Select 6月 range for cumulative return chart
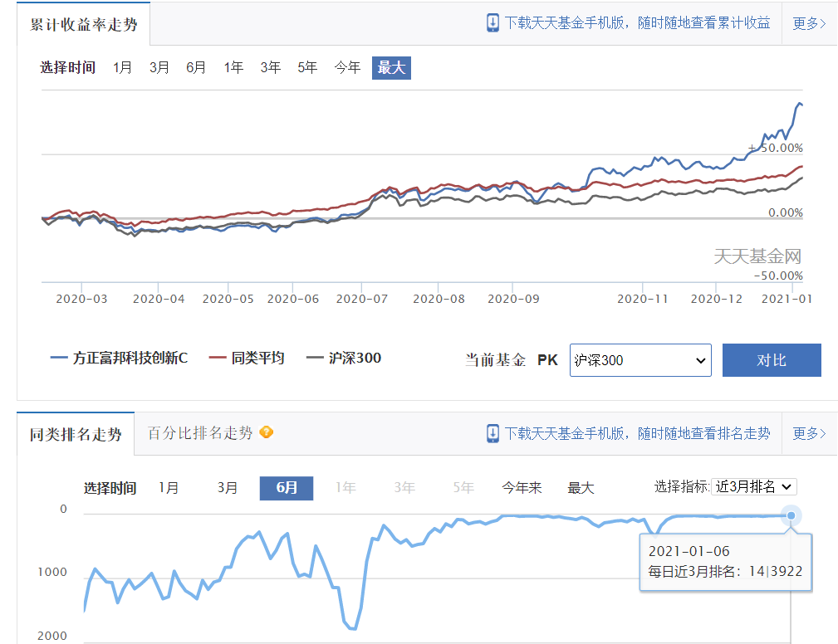 point(196,68)
